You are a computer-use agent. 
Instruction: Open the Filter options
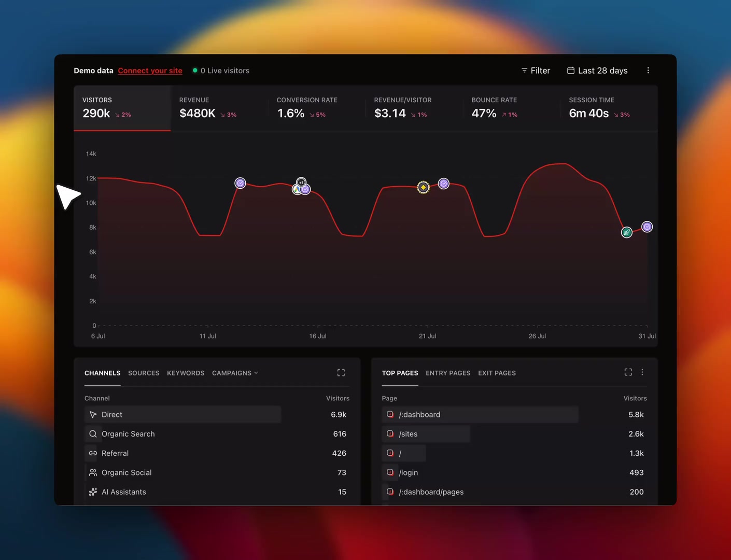click(536, 71)
